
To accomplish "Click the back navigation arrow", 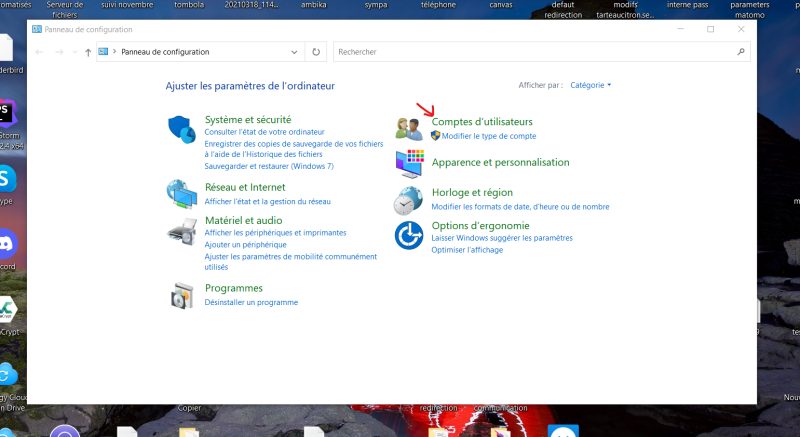I will click(39, 52).
